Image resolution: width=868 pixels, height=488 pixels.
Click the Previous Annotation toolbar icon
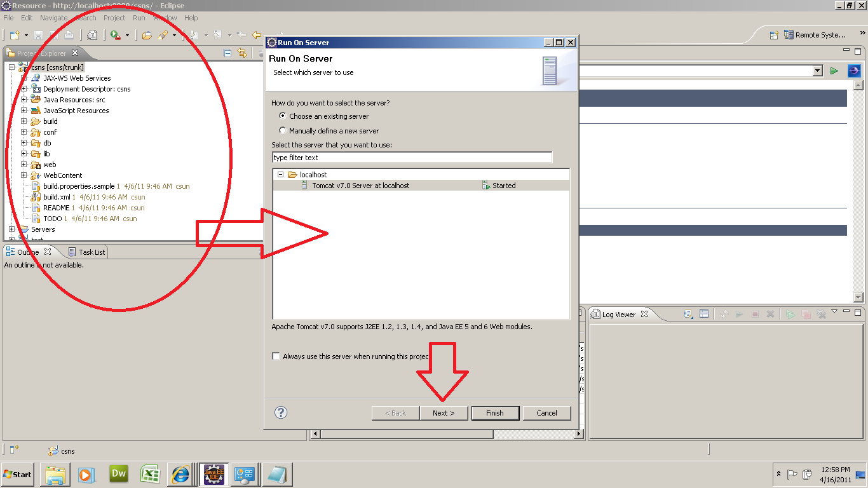[x=218, y=35]
